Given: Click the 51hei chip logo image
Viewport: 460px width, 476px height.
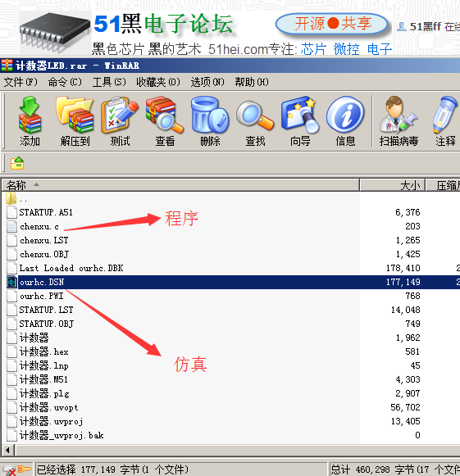Looking at the screenshot, I should [x=55, y=33].
